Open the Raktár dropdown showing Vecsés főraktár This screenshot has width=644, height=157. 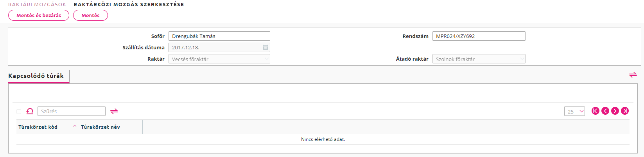tap(219, 59)
